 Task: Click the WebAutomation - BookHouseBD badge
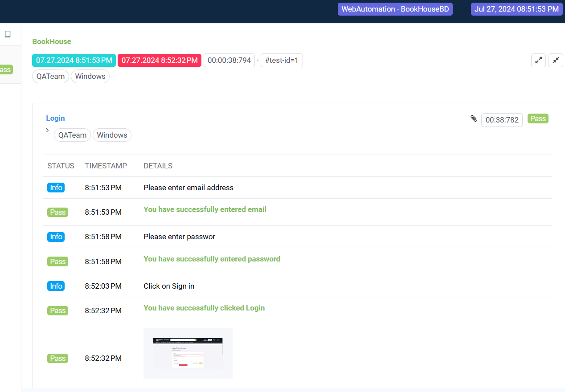[395, 9]
